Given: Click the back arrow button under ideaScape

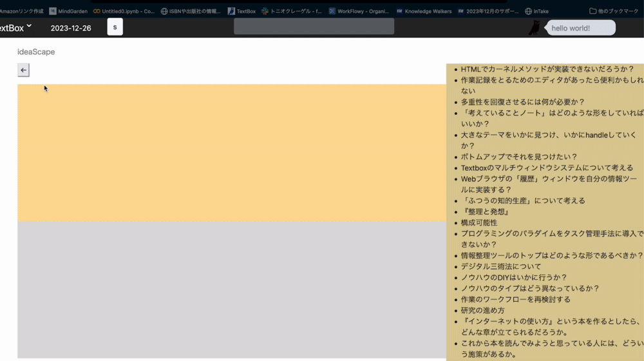Looking at the screenshot, I should (23, 70).
